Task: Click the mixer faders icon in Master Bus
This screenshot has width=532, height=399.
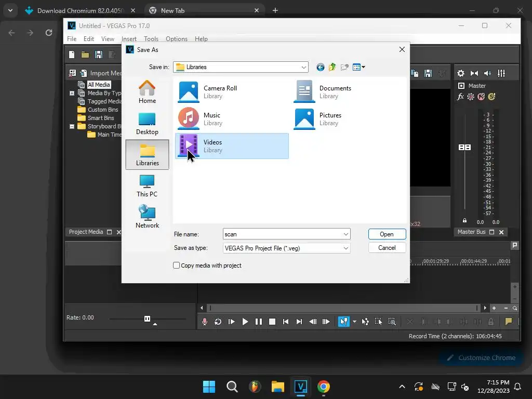Action: pos(501,73)
